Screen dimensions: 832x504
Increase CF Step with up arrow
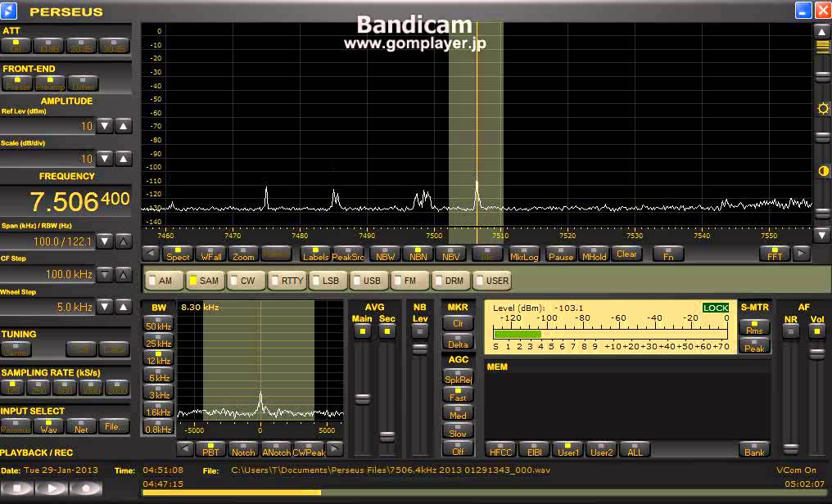(123, 274)
